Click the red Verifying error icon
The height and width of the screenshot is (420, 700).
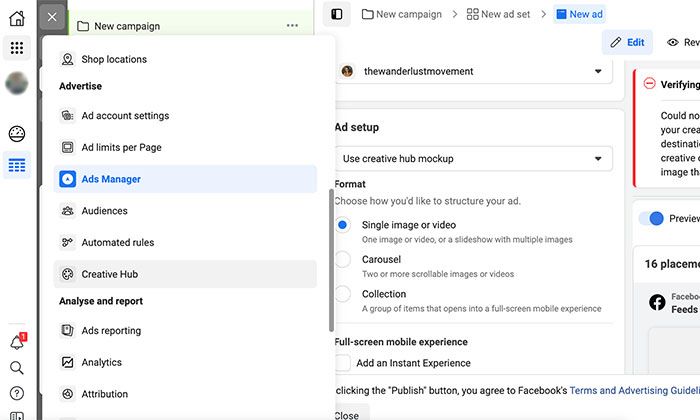[x=649, y=83]
